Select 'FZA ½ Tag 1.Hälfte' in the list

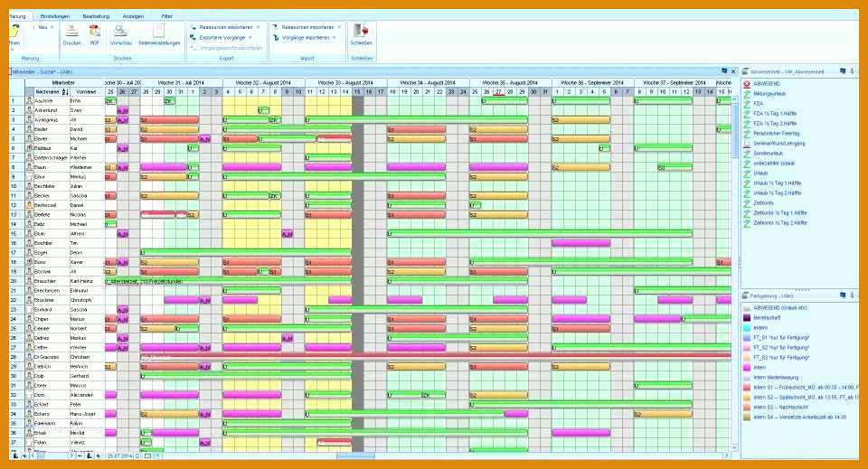click(775, 113)
